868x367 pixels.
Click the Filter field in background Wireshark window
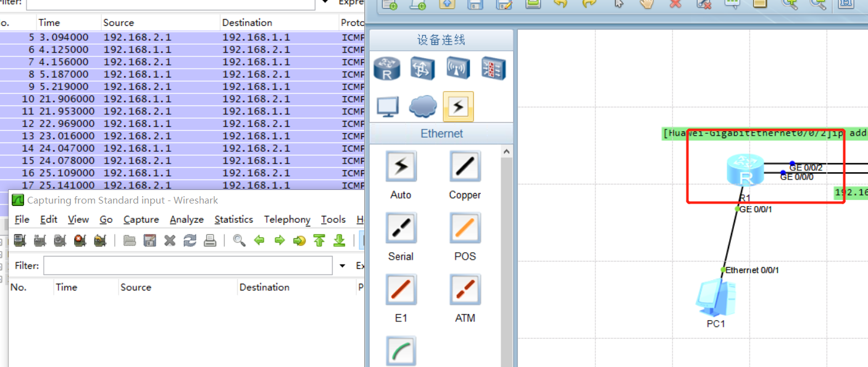coord(170,4)
